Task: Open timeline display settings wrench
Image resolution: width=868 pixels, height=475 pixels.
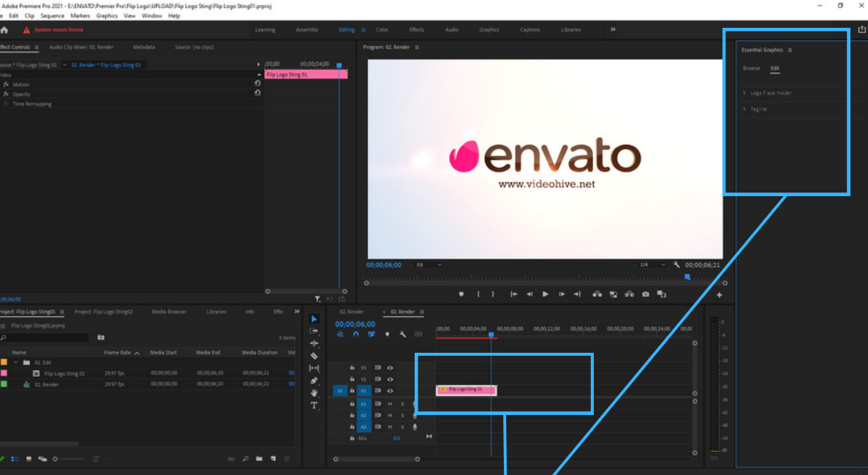Action: coord(402,334)
